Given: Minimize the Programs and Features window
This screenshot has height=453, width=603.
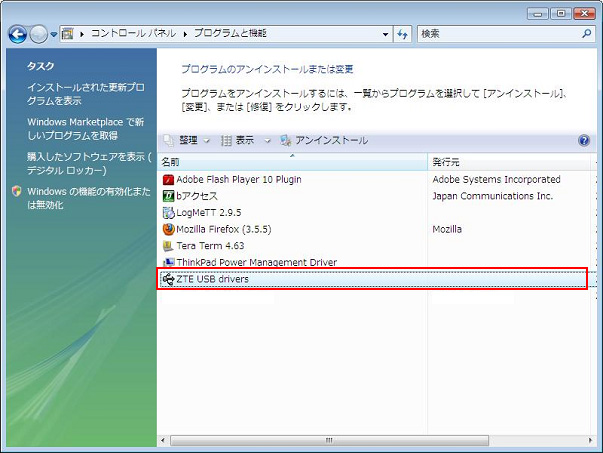Looking at the screenshot, I should coord(538,14).
